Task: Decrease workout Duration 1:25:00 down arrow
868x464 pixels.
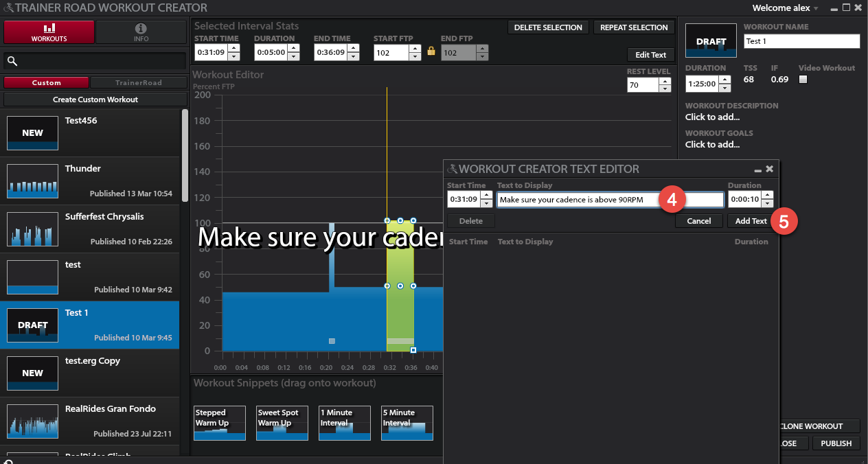Action: (724, 88)
